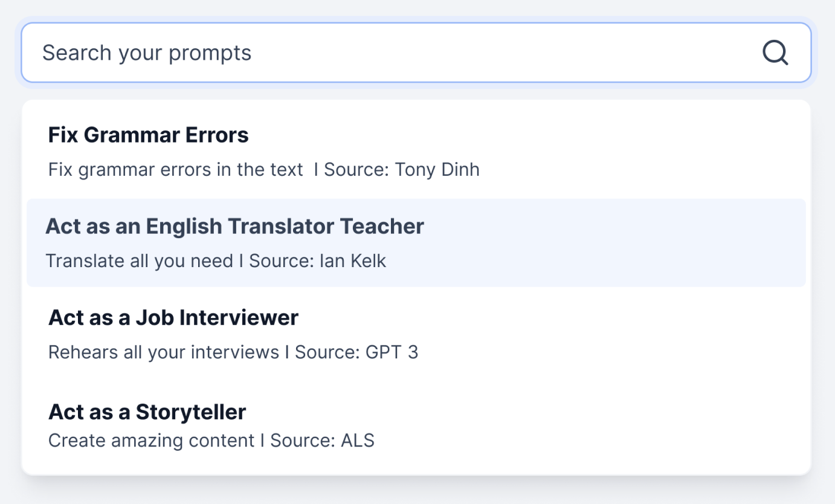The height and width of the screenshot is (504, 835).
Task: Click the "Source: ALS" attribution
Action: (x=322, y=441)
